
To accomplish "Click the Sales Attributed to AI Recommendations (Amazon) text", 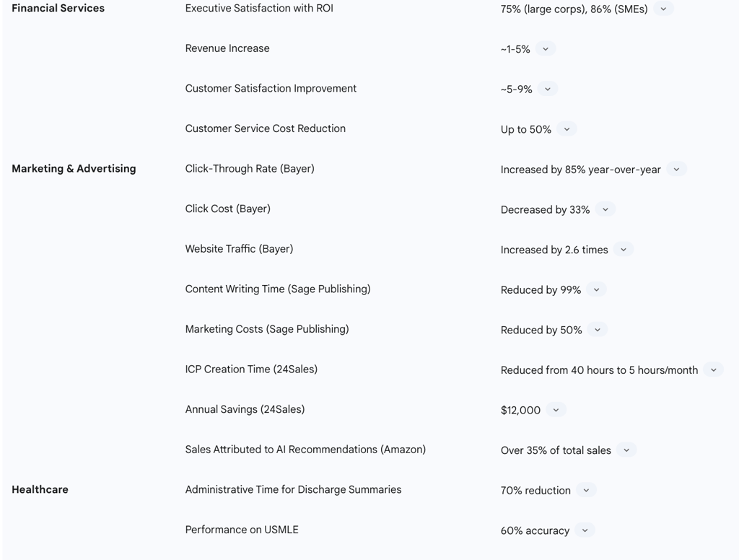I will pos(305,450).
